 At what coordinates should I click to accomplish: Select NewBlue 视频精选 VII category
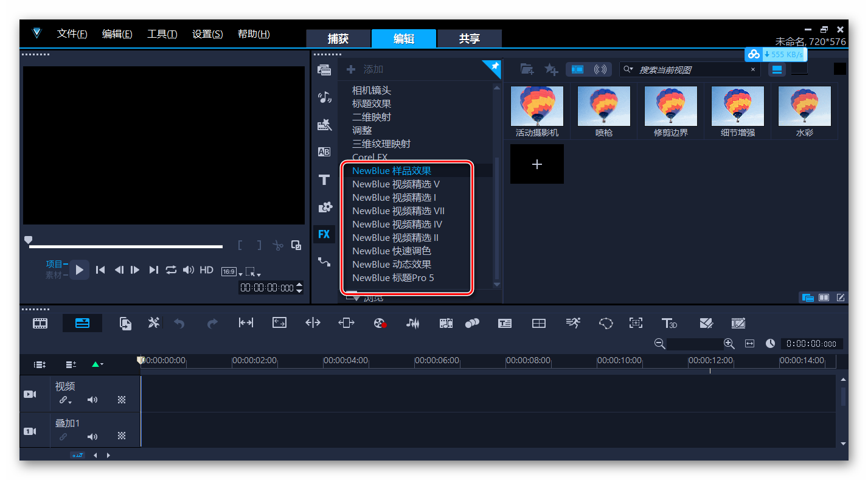(x=398, y=211)
